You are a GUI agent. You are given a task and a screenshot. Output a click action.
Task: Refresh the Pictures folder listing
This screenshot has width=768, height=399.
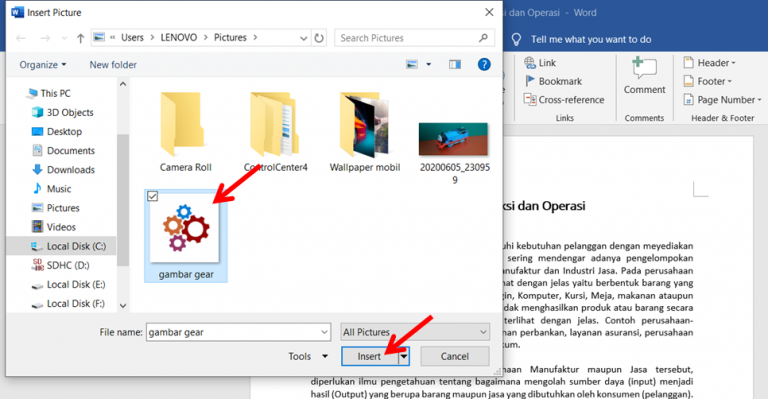tap(319, 38)
